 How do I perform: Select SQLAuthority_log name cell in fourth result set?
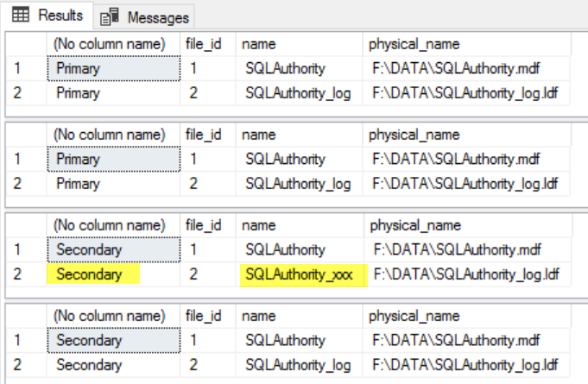coord(300,365)
